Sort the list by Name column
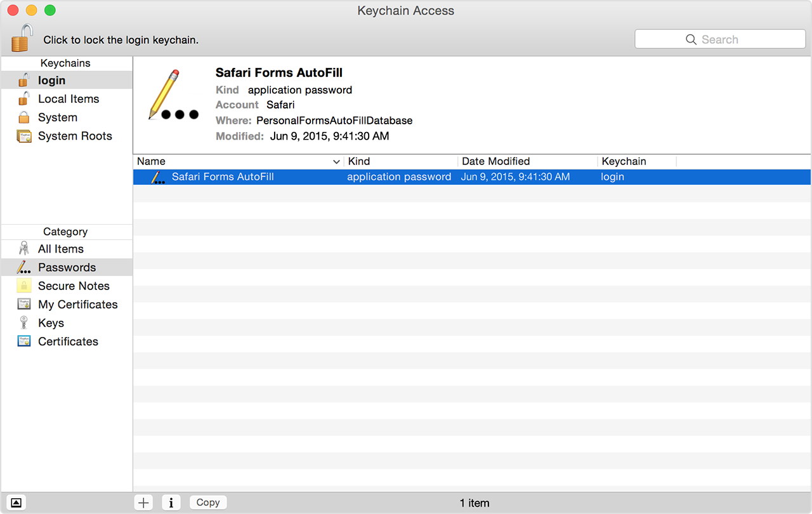Viewport: 812px width, 514px height. click(239, 161)
